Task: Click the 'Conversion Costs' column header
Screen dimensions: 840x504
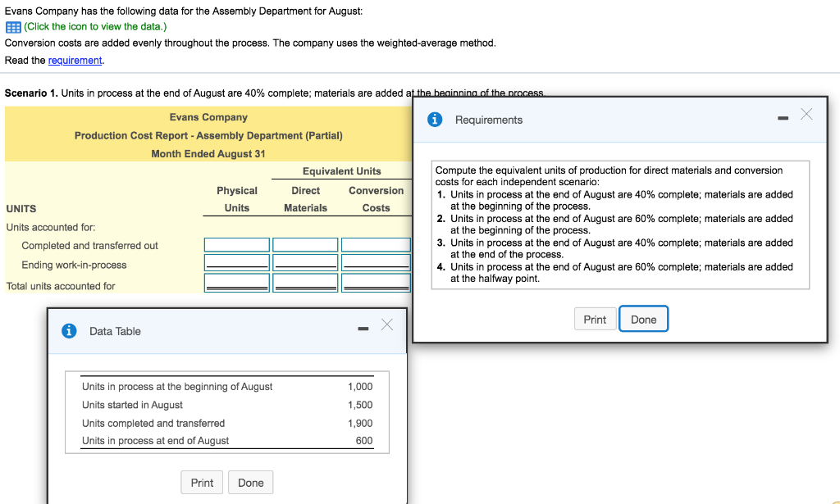Action: pyautogui.click(x=376, y=199)
